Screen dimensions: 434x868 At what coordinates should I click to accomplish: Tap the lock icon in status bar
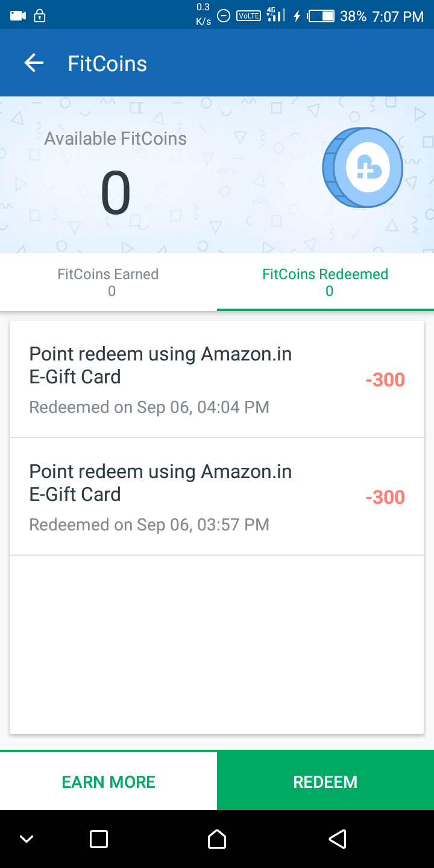point(40,16)
